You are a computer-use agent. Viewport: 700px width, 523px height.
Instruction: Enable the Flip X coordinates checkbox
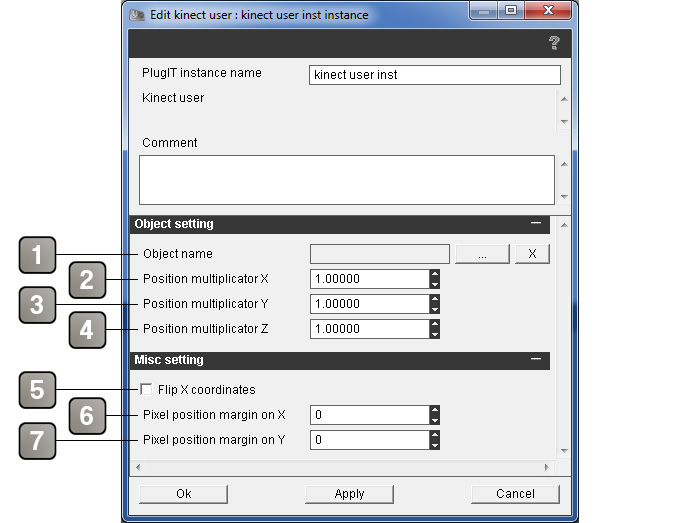point(146,389)
